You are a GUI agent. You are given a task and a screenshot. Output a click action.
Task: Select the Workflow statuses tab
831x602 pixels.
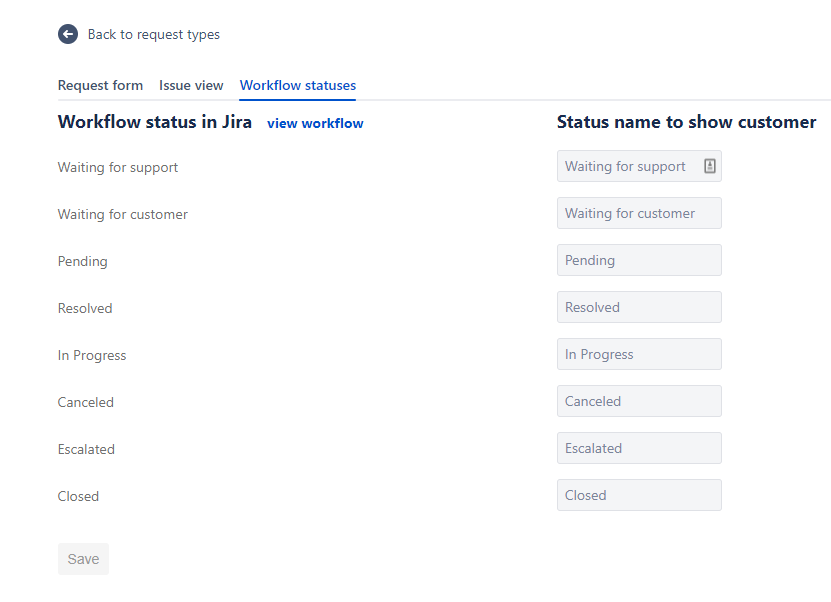click(297, 85)
